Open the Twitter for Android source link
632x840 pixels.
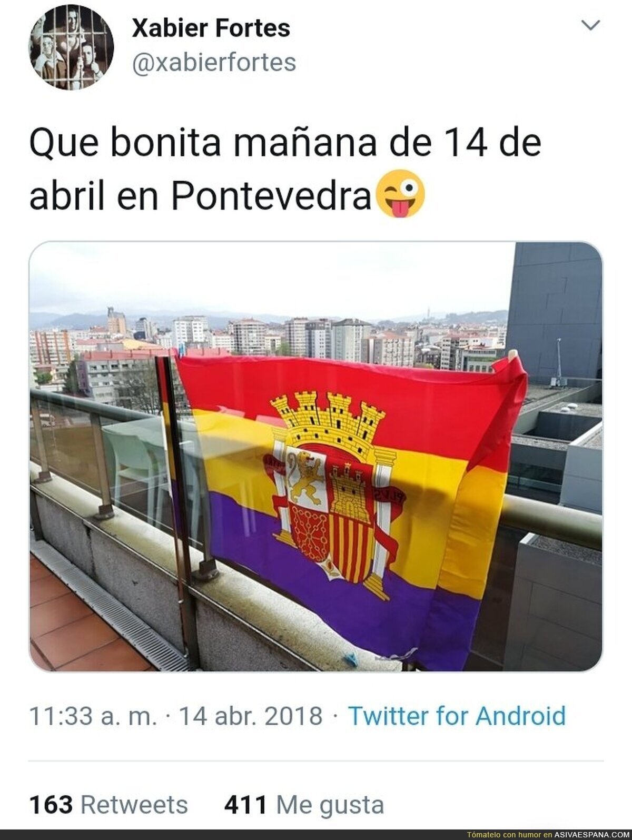coord(457,716)
